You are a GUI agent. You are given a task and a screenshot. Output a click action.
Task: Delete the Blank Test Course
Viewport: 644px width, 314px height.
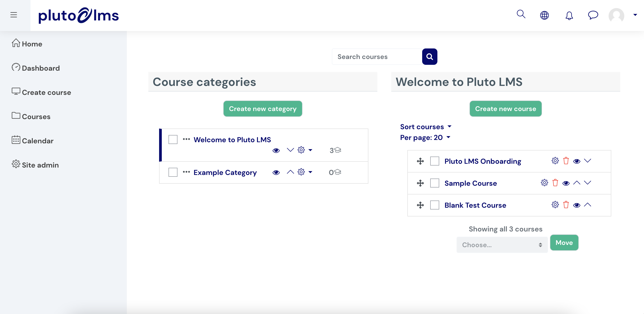point(566,205)
